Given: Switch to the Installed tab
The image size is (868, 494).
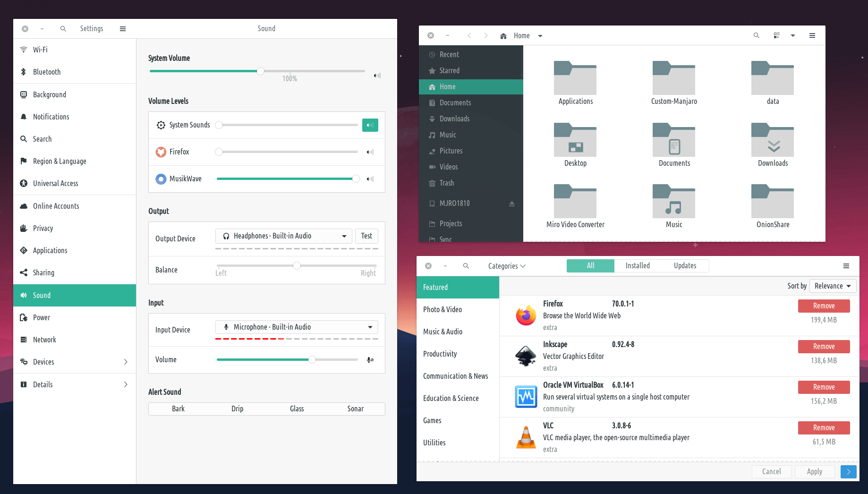Looking at the screenshot, I should pyautogui.click(x=638, y=266).
